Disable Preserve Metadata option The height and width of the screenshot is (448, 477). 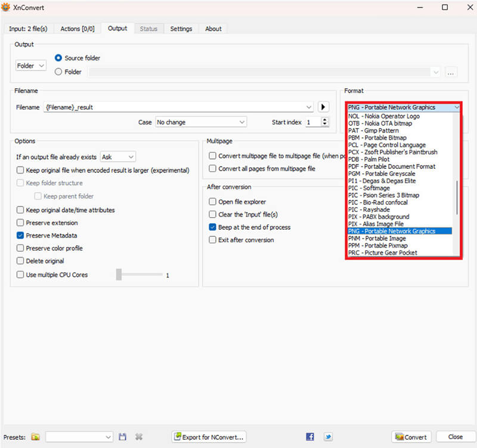tap(20, 235)
